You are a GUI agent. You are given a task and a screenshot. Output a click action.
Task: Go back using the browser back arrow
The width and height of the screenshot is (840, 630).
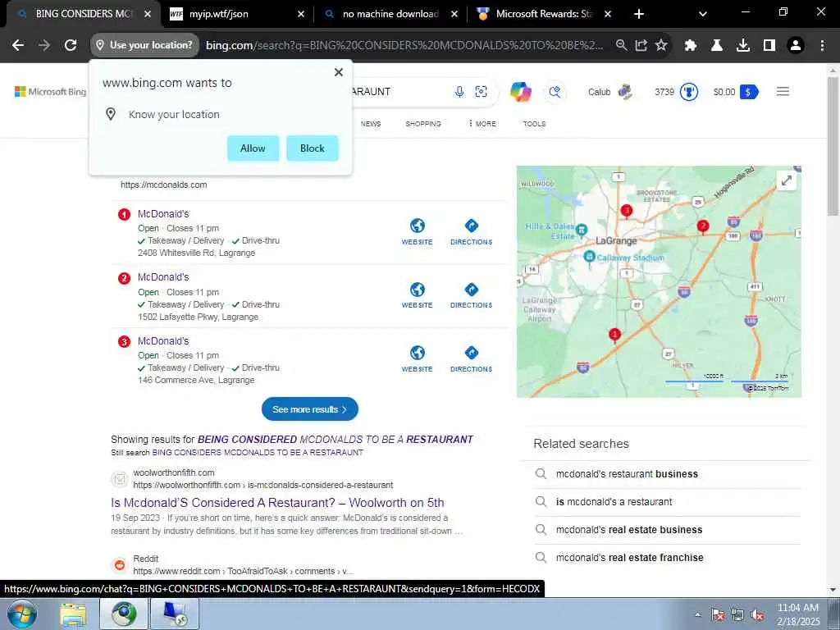point(18,46)
